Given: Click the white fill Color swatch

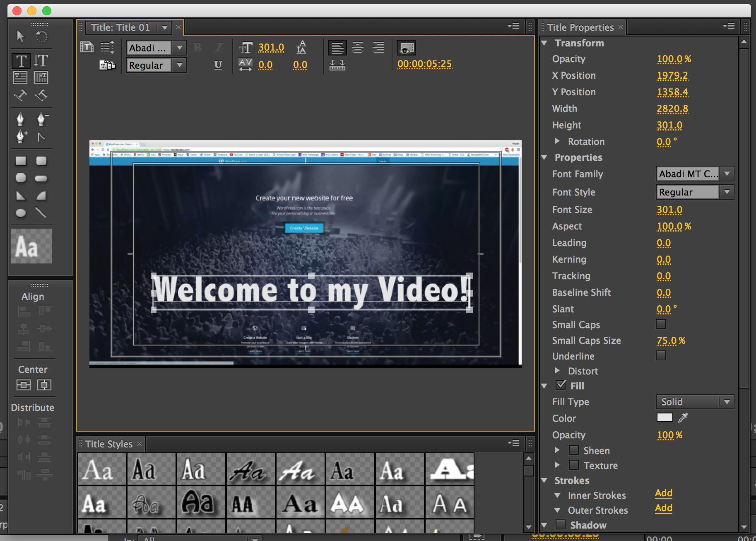Looking at the screenshot, I should (x=665, y=418).
